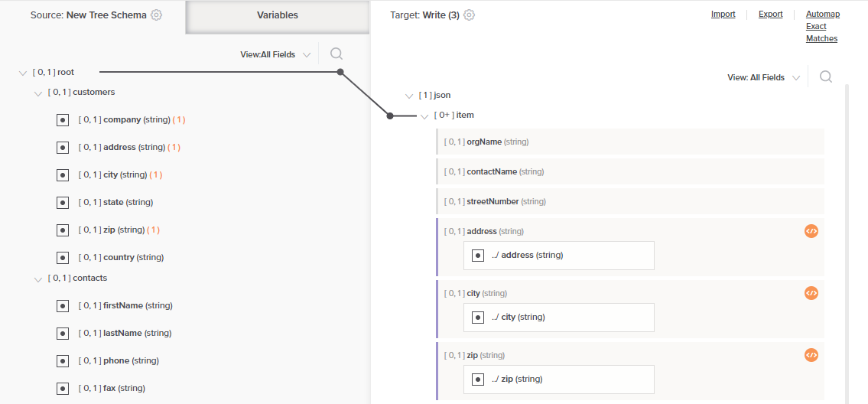Open Source New Tree Schema settings gear
This screenshot has width=868, height=404.
pyautogui.click(x=157, y=15)
